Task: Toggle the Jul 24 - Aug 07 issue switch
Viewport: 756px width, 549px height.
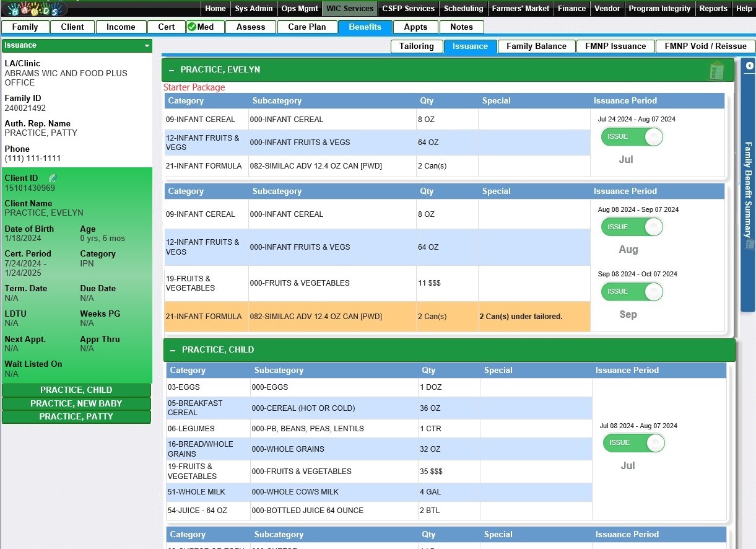Action: tap(632, 137)
